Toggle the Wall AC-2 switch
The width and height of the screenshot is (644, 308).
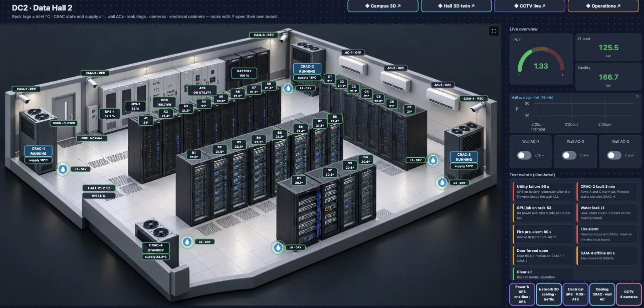pyautogui.click(x=569, y=155)
